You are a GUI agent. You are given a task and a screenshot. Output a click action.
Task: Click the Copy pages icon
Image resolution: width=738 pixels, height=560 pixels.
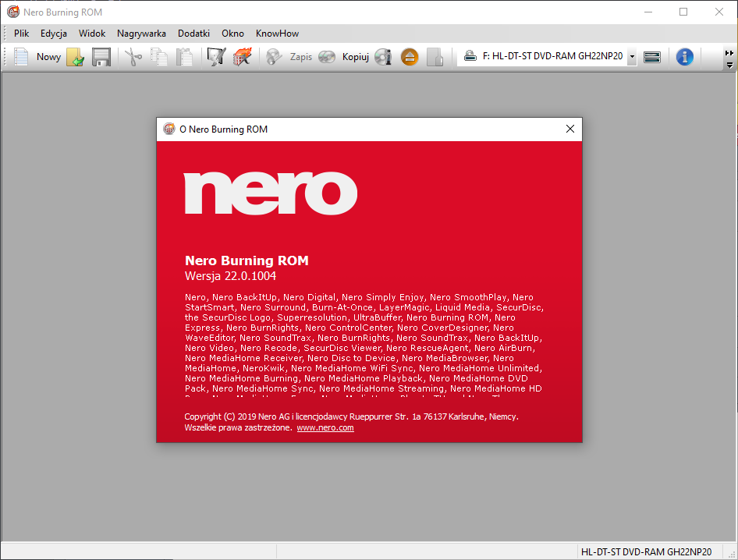pyautogui.click(x=159, y=57)
